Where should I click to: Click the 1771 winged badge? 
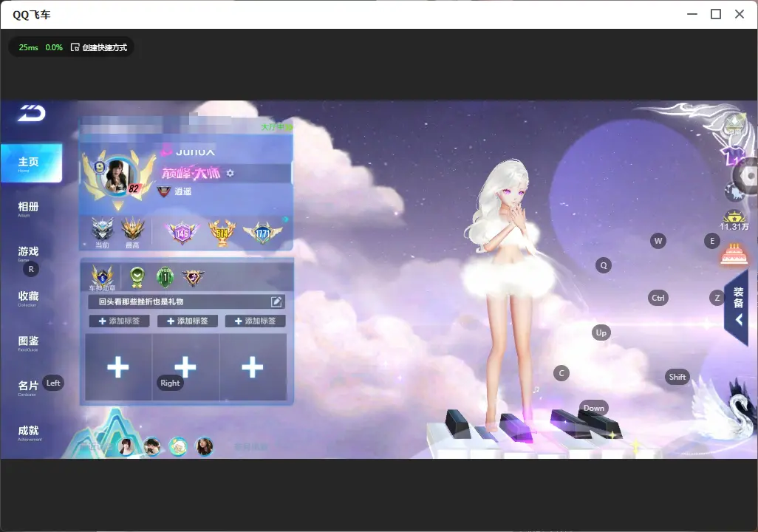(262, 233)
